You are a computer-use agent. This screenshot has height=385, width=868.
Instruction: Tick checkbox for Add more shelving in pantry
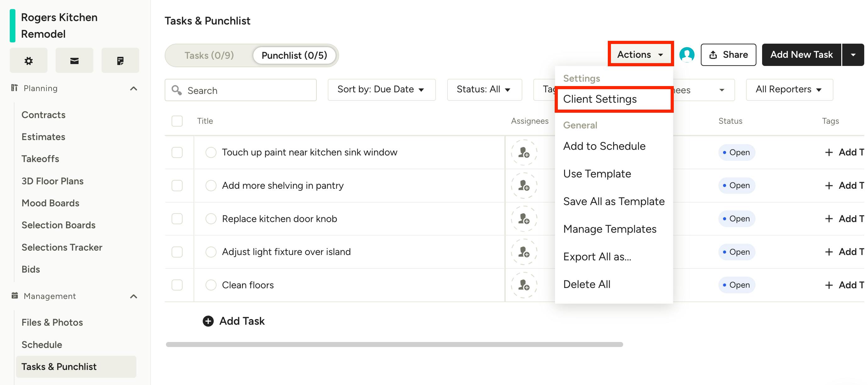177,186
